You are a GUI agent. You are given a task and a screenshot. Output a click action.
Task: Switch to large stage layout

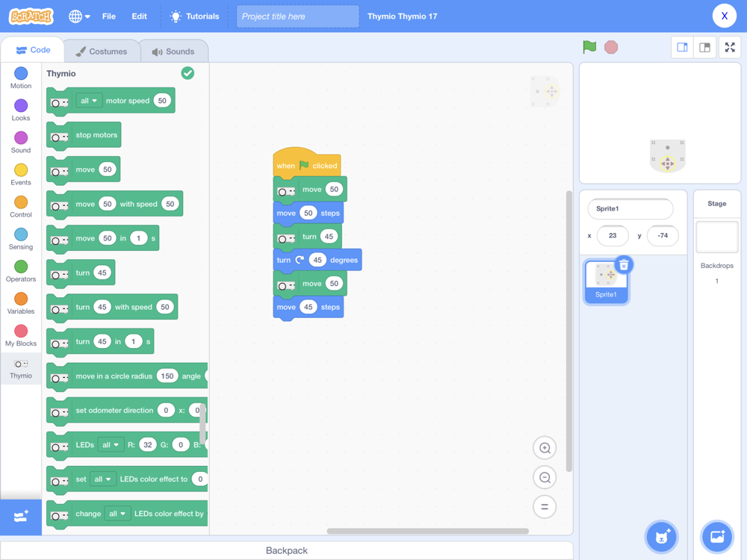pyautogui.click(x=704, y=47)
